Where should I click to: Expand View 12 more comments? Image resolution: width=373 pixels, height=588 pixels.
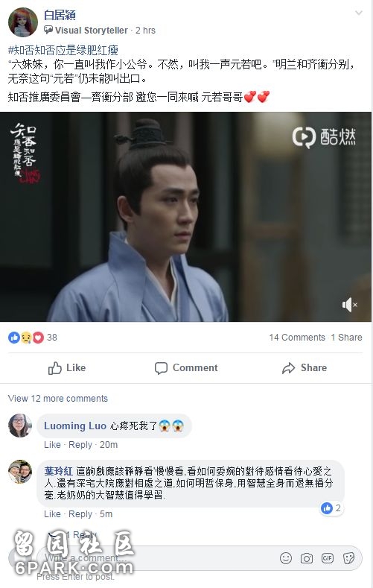[57, 398]
